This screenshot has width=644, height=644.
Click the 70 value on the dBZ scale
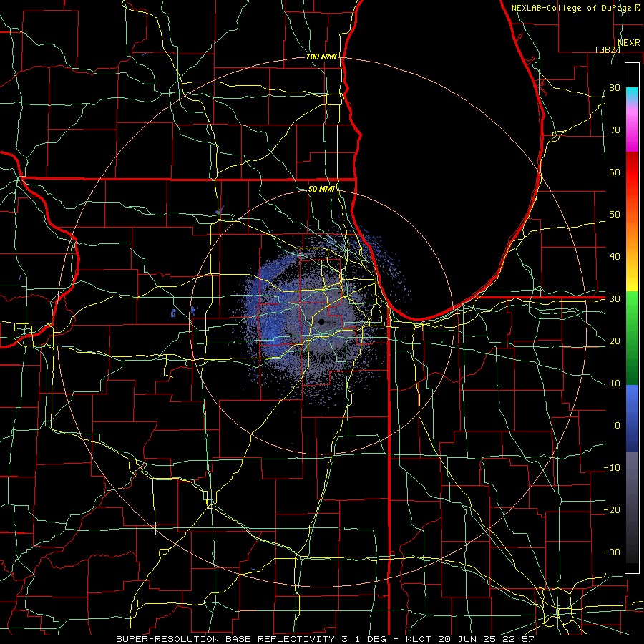pos(615,130)
